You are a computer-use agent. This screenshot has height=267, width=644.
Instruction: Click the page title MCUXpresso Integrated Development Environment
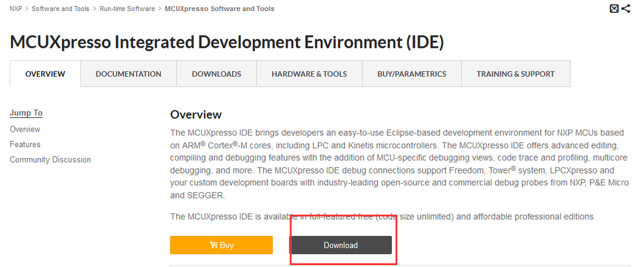point(227,43)
